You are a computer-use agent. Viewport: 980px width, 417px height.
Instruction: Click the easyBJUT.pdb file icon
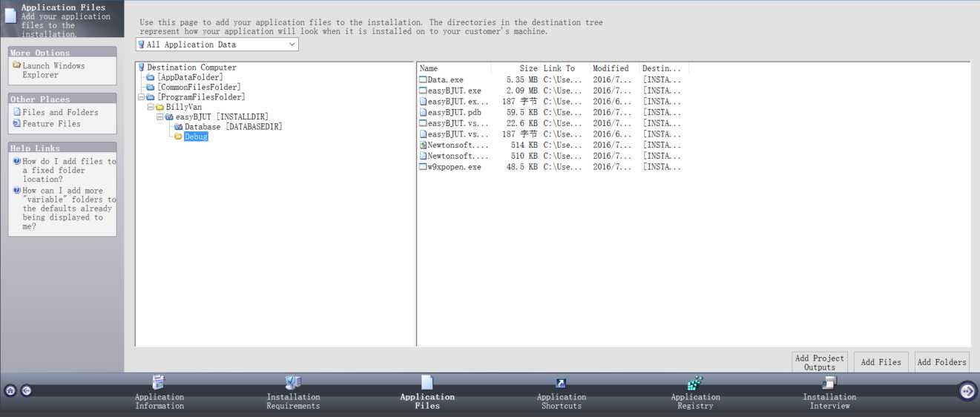(x=423, y=112)
